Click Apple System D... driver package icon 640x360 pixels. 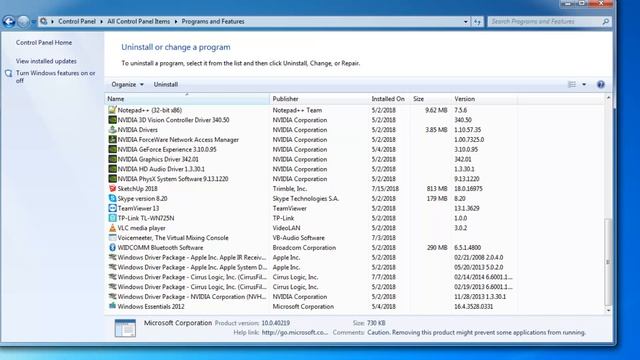click(x=112, y=267)
